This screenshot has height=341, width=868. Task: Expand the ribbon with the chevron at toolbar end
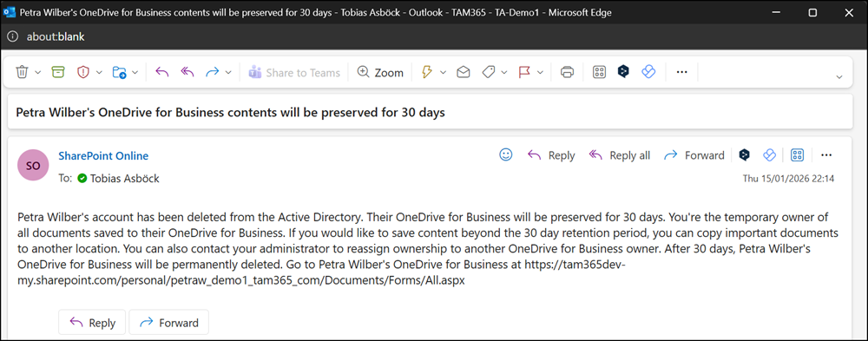[839, 77]
